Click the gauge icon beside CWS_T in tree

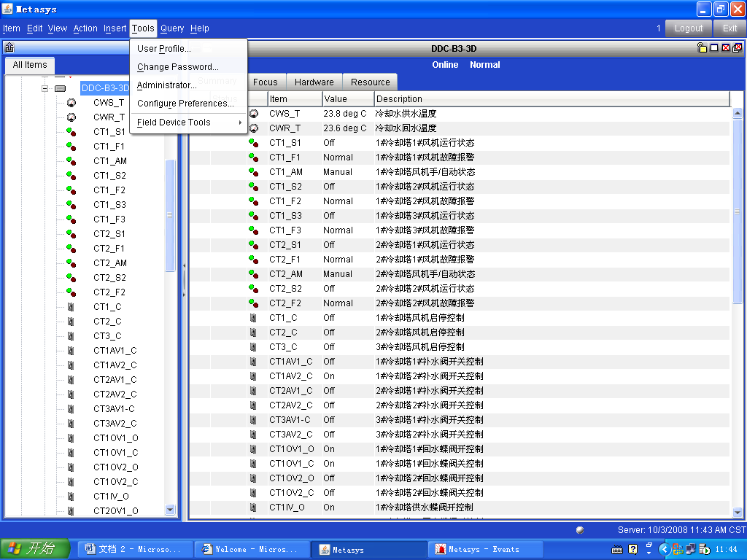coord(71,103)
